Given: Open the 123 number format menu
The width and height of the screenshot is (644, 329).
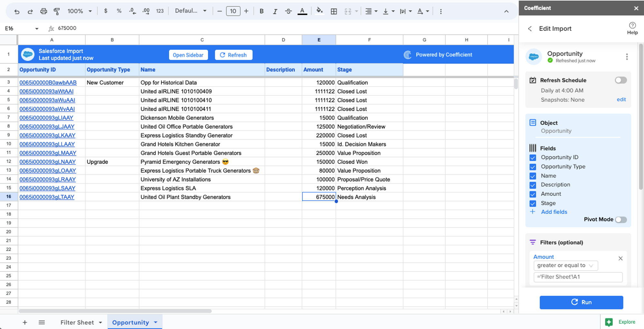Looking at the screenshot, I should [160, 11].
